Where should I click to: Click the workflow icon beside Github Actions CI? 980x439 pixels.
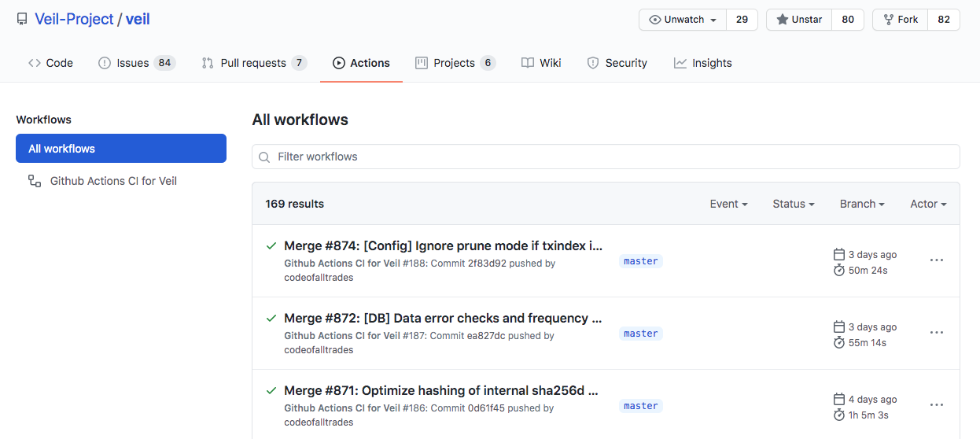click(35, 181)
